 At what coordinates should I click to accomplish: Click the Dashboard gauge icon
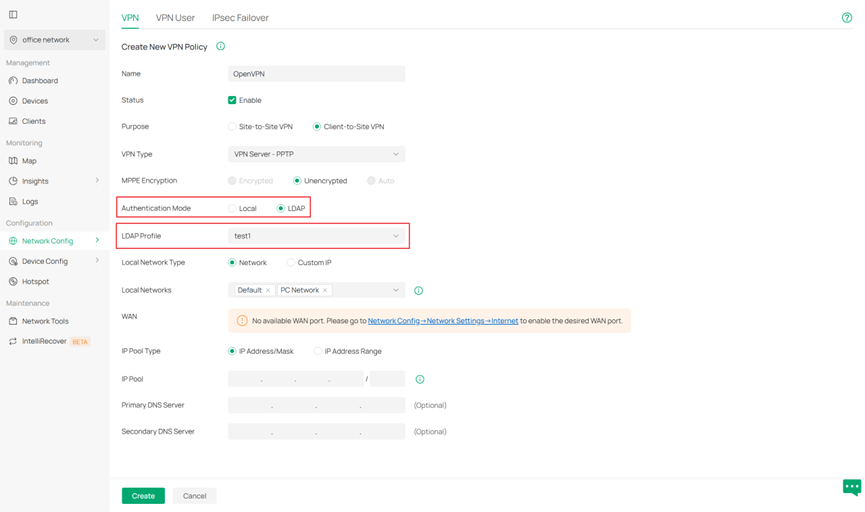pos(13,81)
